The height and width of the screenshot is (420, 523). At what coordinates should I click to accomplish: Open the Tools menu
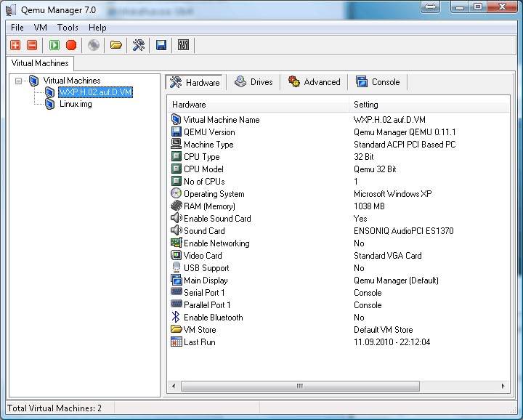point(68,28)
